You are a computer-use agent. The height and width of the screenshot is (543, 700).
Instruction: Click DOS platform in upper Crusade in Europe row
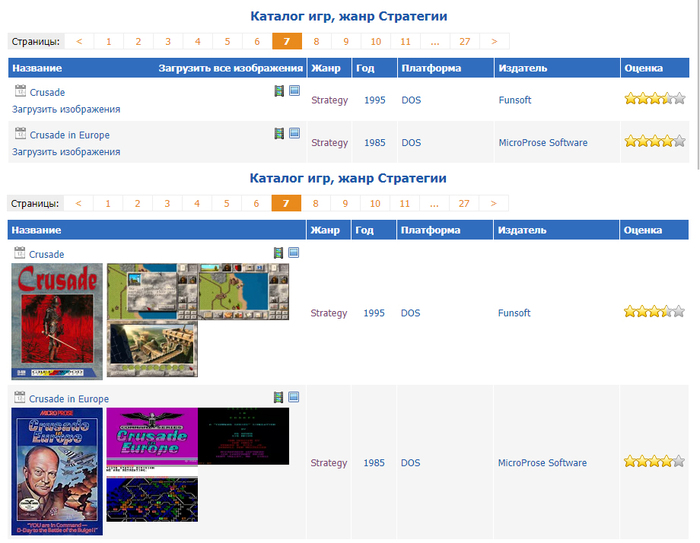coord(411,142)
